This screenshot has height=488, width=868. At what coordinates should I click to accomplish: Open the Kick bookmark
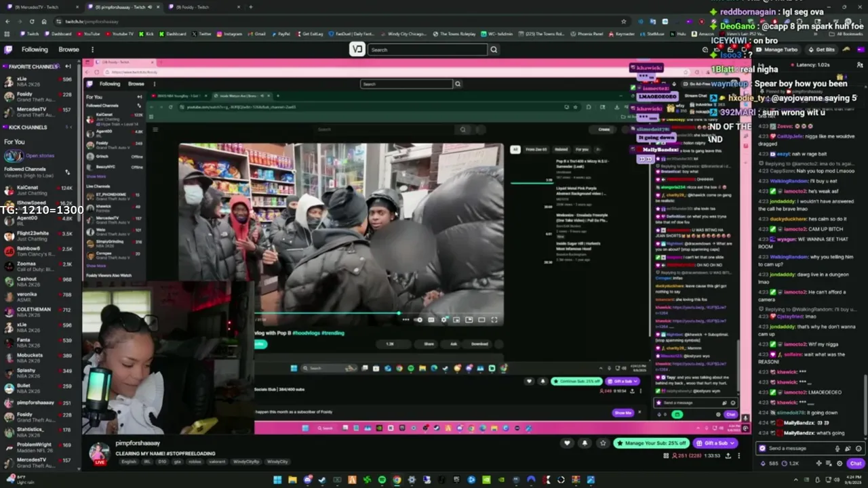[x=146, y=34]
